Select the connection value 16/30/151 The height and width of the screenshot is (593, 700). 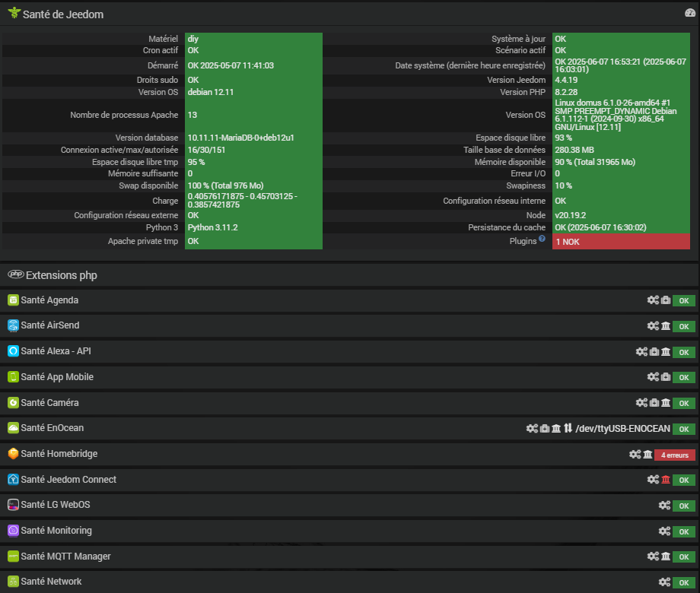[x=206, y=150]
